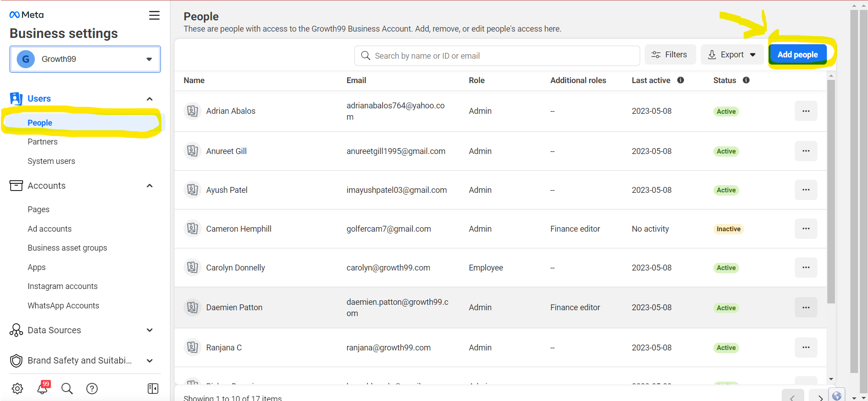Click the people table vertical scrollbar

(831, 191)
